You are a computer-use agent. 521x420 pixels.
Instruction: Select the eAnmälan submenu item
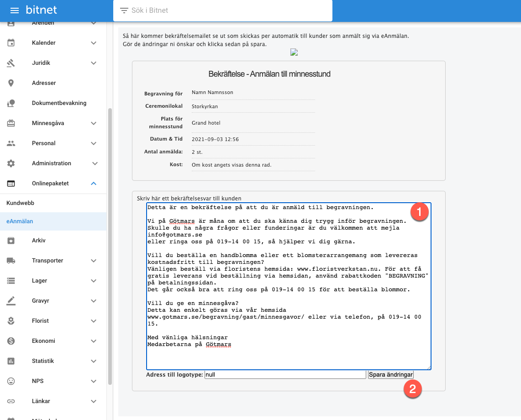pos(53,221)
